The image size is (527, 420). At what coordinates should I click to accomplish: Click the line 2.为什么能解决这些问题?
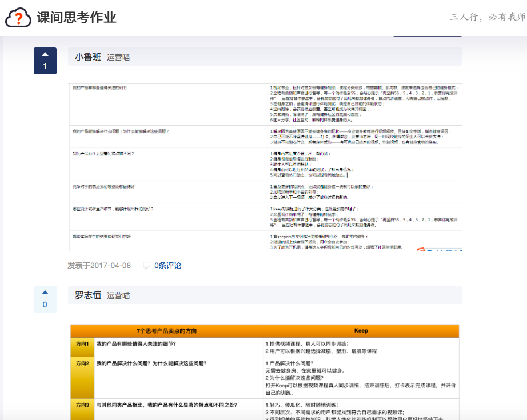click(294, 378)
